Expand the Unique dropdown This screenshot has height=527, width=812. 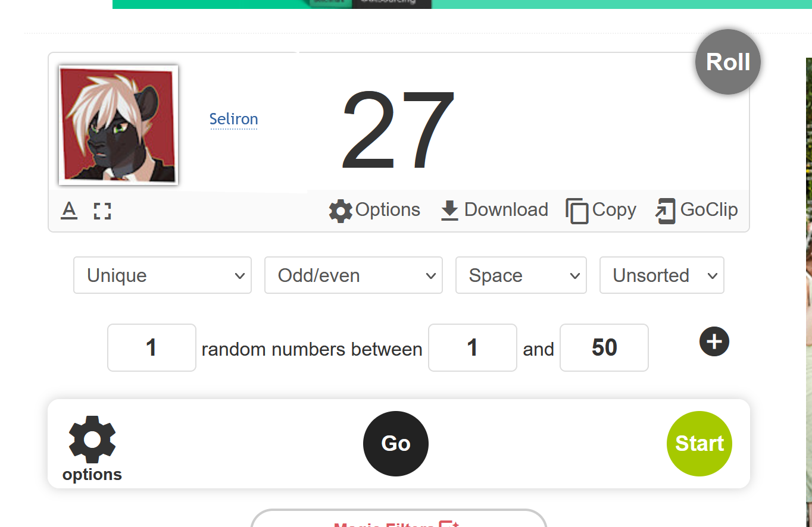point(163,275)
